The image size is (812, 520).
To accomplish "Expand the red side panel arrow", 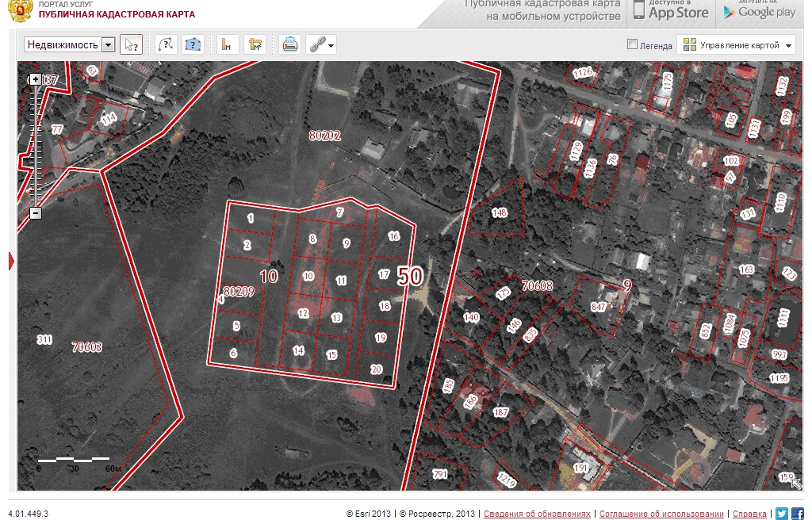I will coord(11,261).
